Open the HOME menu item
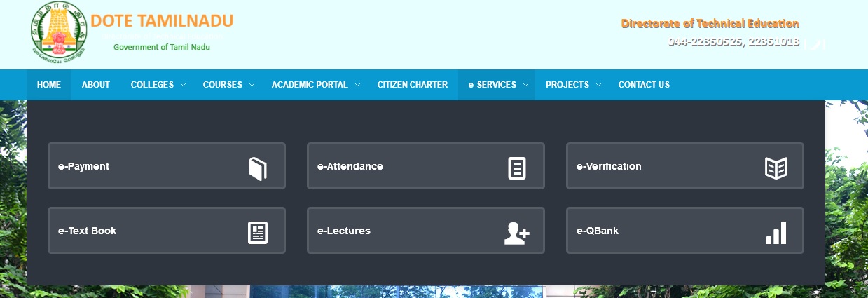Viewport: 868px width, 298px height. coord(49,85)
